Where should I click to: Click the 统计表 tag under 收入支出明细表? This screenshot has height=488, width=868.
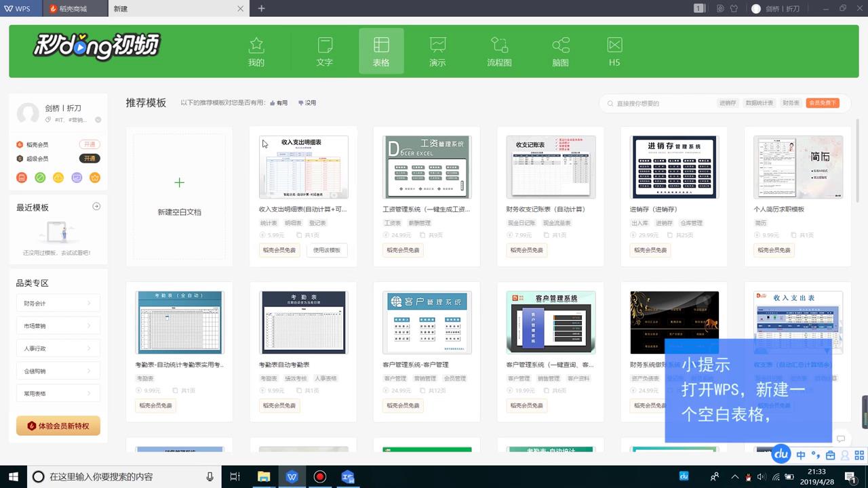[x=269, y=223]
